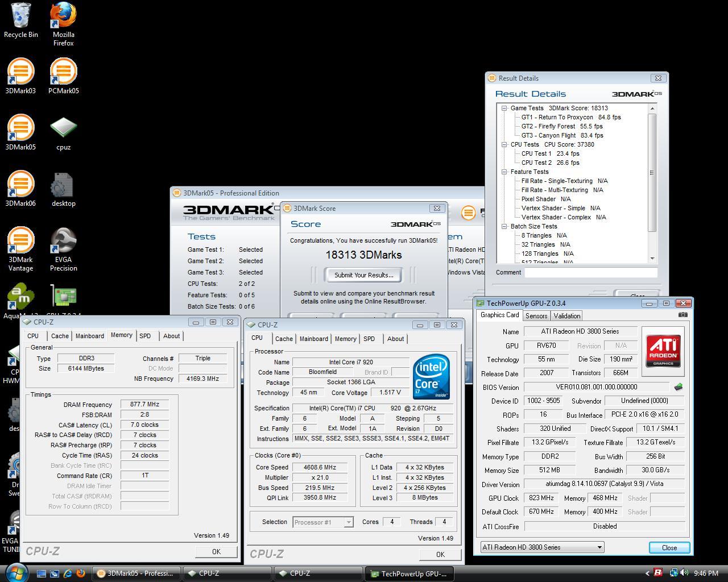This screenshot has height=582, width=728.
Task: Click OK in CPU-Z memory window
Action: point(216,551)
